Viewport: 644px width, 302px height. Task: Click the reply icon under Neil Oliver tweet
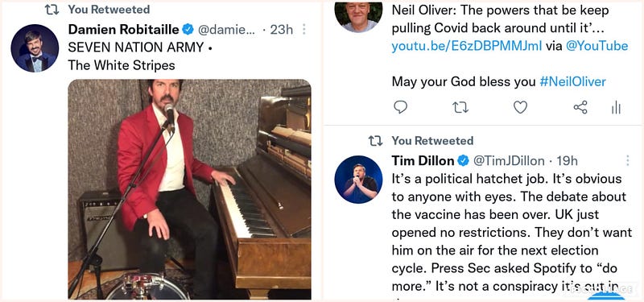coord(400,108)
